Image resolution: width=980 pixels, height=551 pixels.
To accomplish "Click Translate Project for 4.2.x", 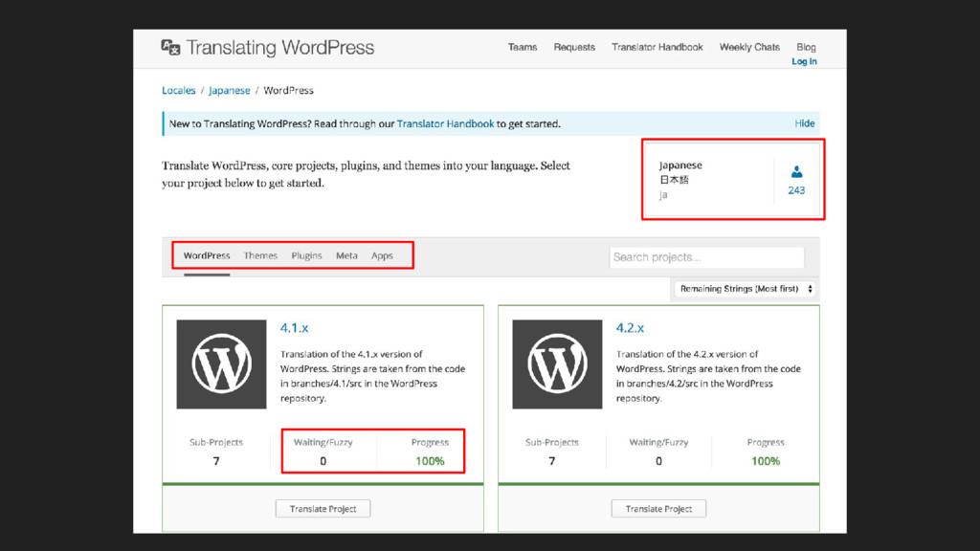I will tap(658, 509).
